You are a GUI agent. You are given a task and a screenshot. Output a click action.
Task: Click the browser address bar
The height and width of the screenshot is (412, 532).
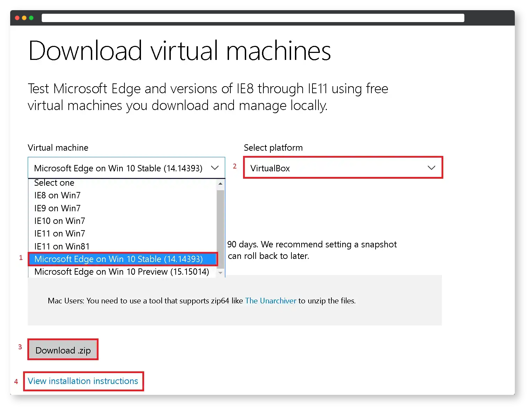click(x=253, y=18)
